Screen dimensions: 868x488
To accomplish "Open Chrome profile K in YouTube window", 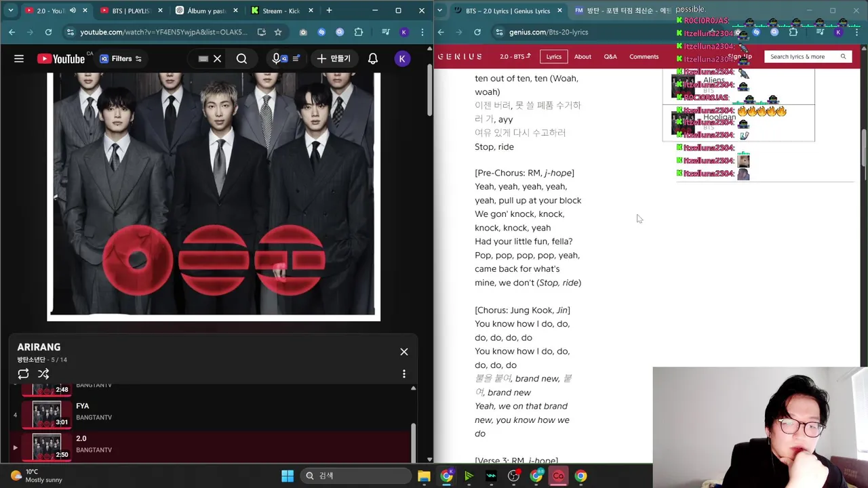I will pos(404,32).
